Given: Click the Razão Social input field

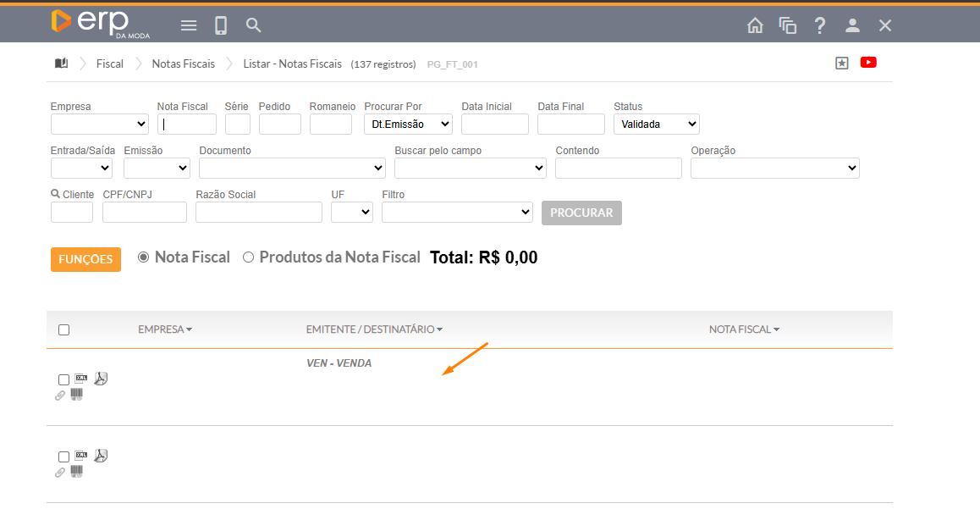Looking at the screenshot, I should (x=258, y=213).
